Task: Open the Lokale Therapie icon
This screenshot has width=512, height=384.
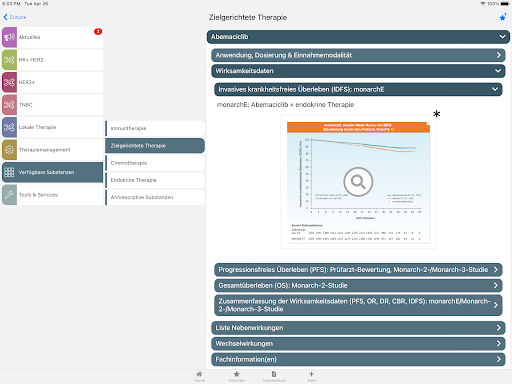Action: [x=9, y=127]
